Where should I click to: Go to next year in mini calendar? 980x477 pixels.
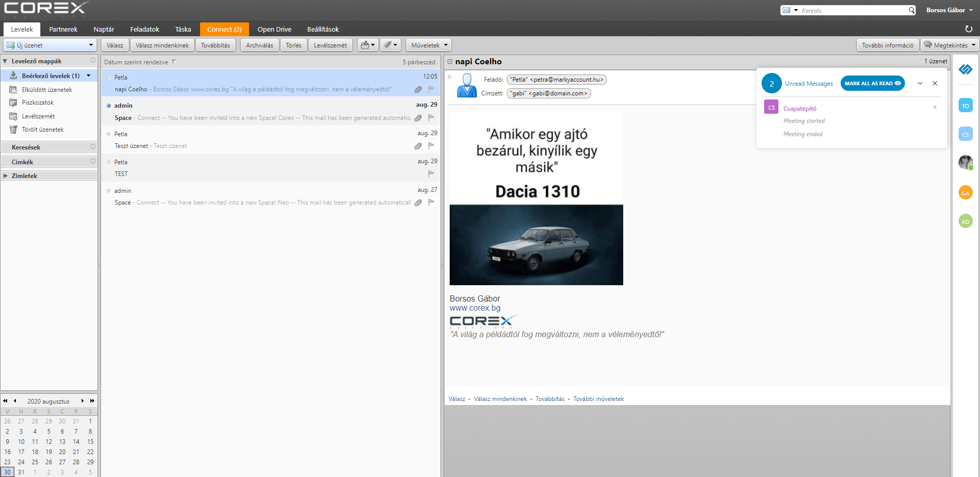[x=92, y=401]
